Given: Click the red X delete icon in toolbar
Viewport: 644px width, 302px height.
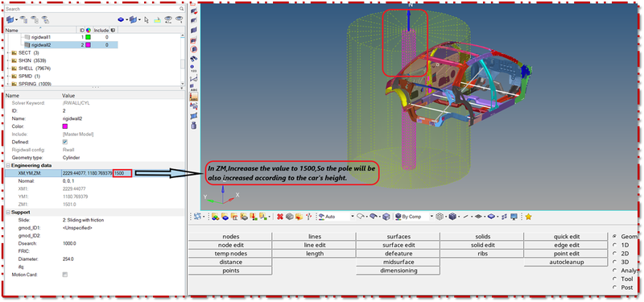Looking at the screenshot, I should click(280, 217).
